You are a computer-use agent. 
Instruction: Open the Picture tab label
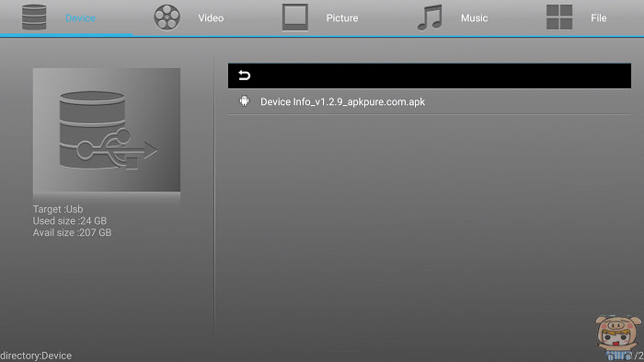(x=342, y=18)
